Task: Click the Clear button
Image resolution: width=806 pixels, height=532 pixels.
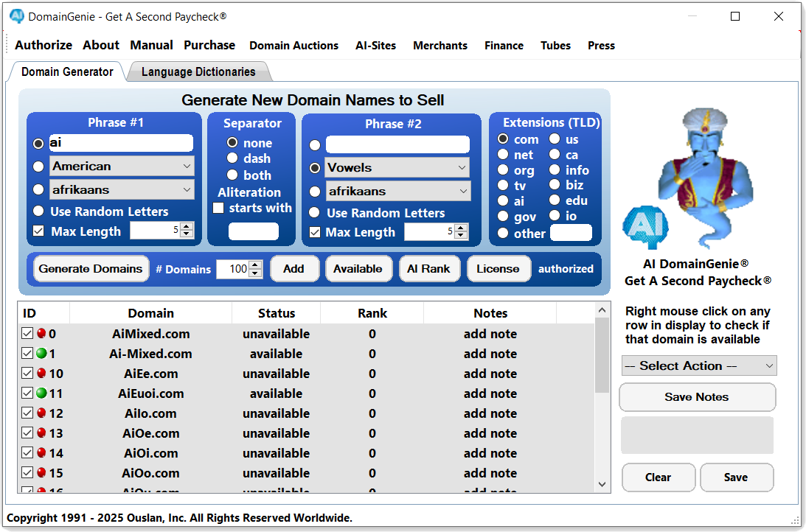Action: (658, 477)
